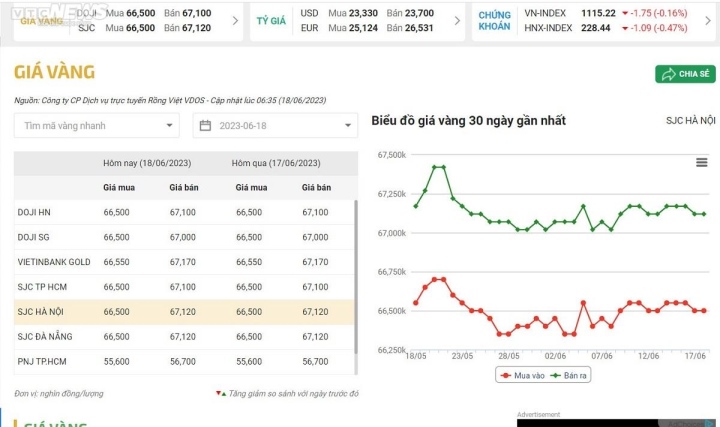The height and width of the screenshot is (427, 720).
Task: Click the CHỨNG KHOÁN section label
Action: tap(495, 21)
